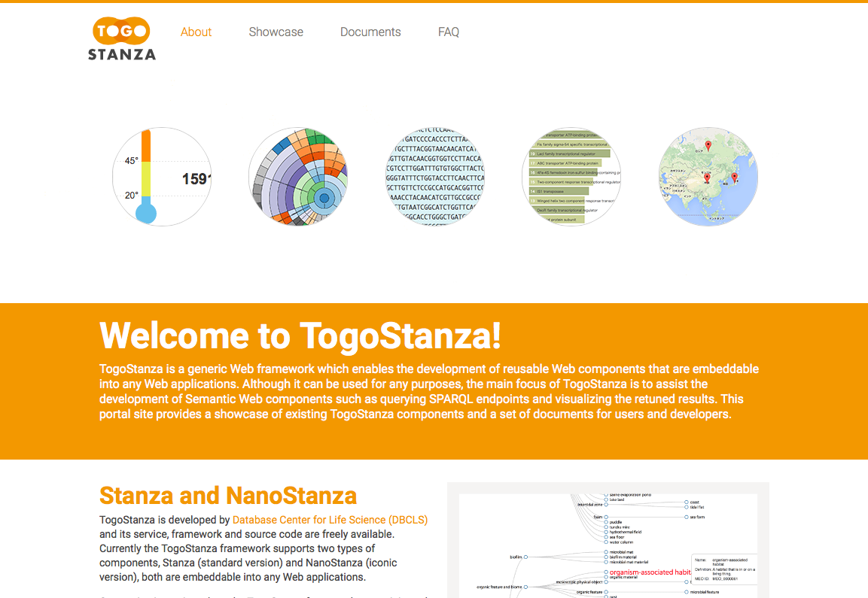Select the thermometer temperature stanza icon
The height and width of the screenshot is (598, 868).
[x=162, y=177]
